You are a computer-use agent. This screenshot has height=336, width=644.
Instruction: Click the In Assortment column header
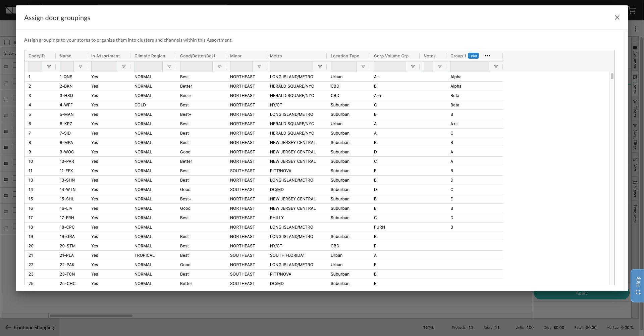(105, 56)
